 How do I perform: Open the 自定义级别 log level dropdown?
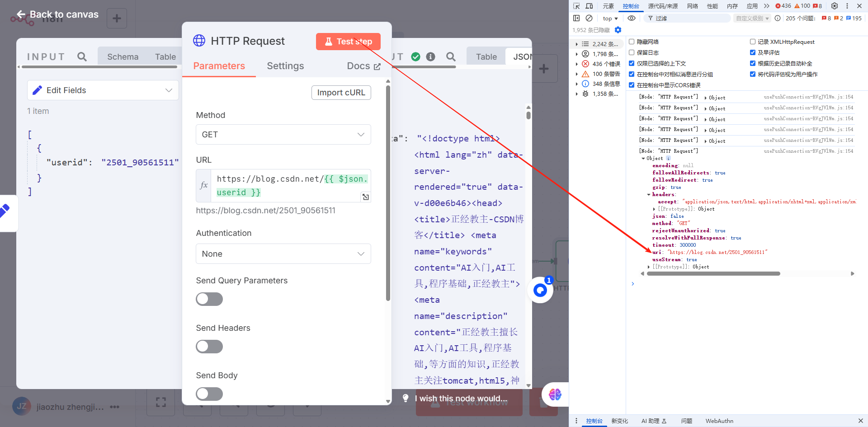coord(752,19)
